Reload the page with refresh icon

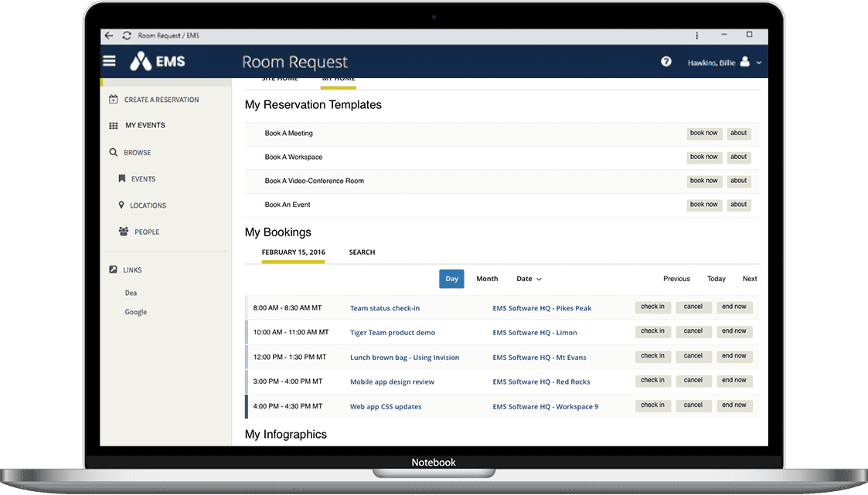127,36
